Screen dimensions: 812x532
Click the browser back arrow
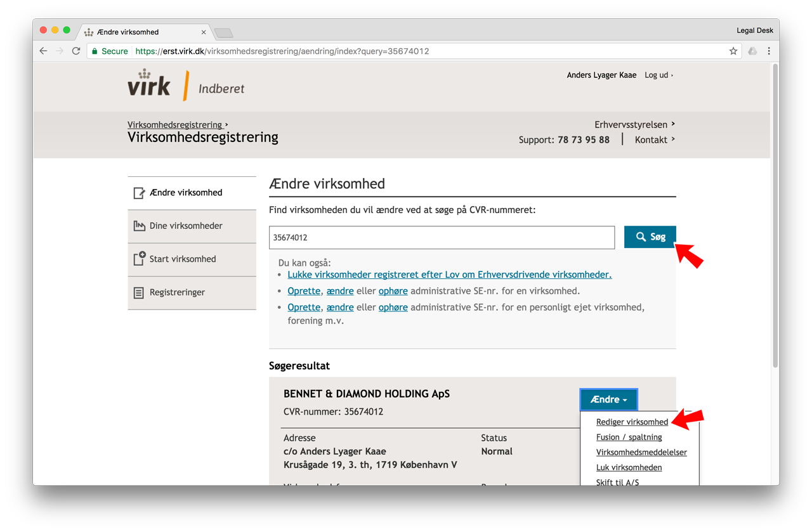pos(43,51)
